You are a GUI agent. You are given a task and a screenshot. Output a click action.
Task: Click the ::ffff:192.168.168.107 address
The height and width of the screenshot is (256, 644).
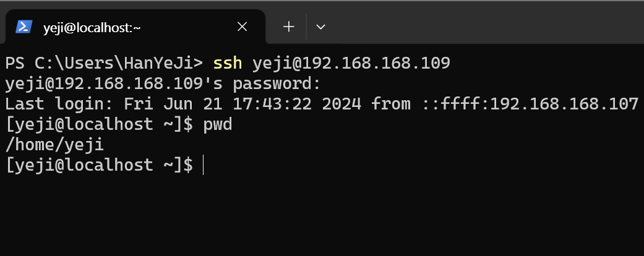[531, 105]
